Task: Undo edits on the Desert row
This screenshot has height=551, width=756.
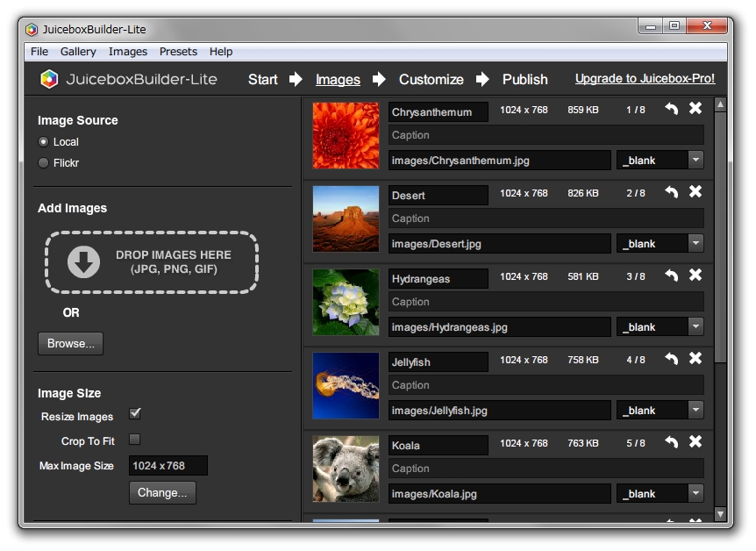Action: [671, 191]
